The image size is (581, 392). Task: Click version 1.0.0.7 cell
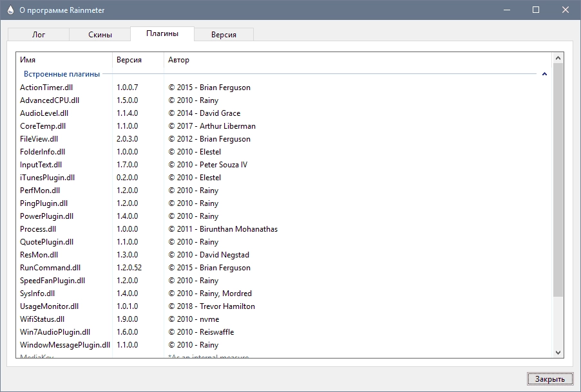coord(128,88)
